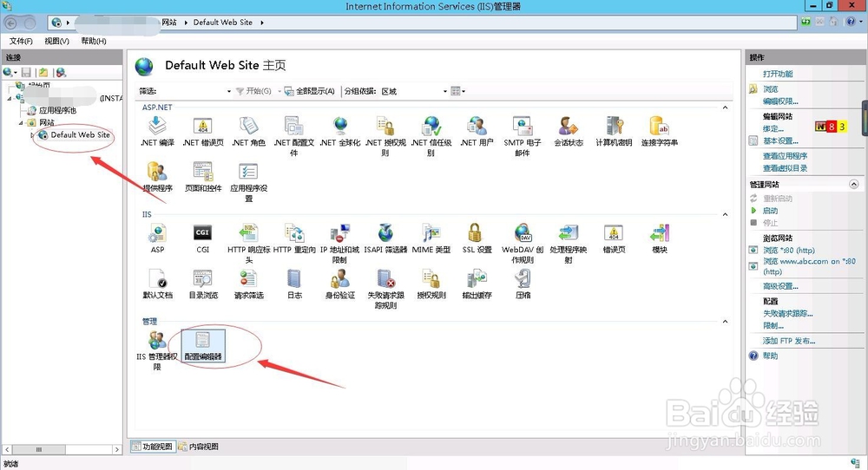
Task: Expand the Default Web Site tree node
Action: pos(32,135)
